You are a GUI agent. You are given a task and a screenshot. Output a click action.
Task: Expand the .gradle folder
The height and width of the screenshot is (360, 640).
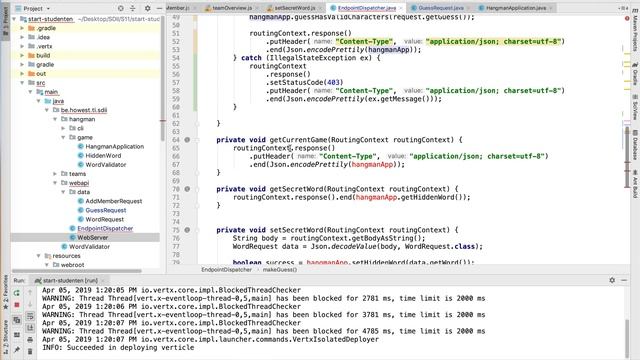pos(22,28)
